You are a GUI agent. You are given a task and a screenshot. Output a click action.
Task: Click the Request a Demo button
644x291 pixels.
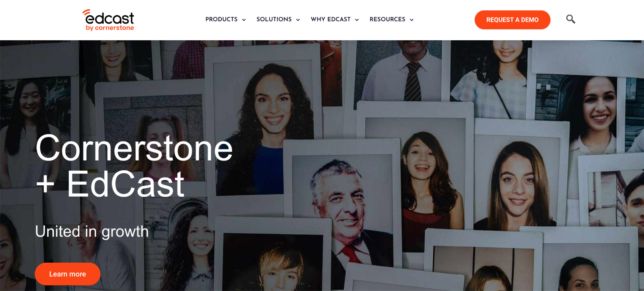512,20
